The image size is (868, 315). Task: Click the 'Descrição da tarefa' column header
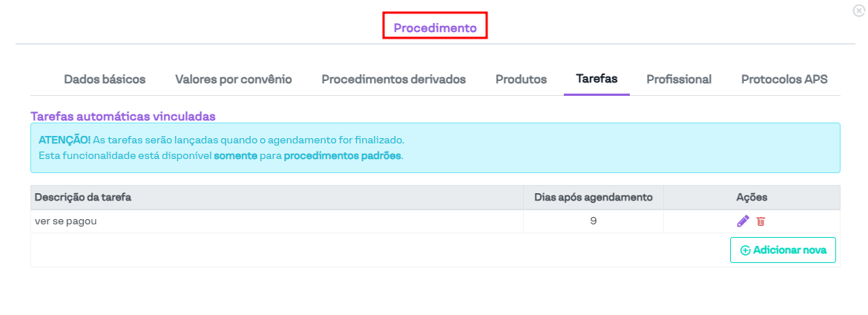tap(83, 197)
